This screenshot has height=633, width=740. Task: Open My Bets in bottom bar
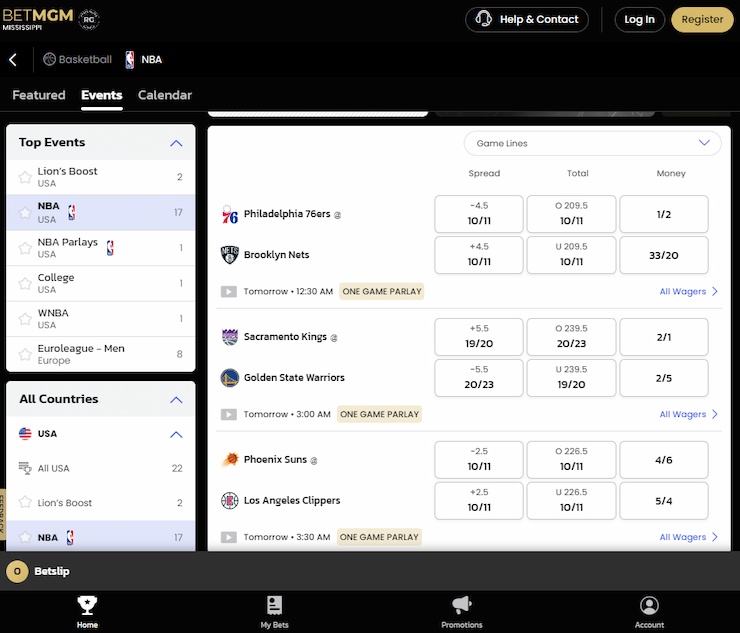pyautogui.click(x=274, y=612)
